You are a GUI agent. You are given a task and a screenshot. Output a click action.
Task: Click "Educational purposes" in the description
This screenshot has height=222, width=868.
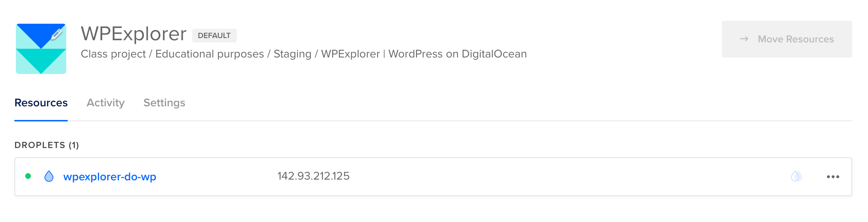tap(209, 54)
